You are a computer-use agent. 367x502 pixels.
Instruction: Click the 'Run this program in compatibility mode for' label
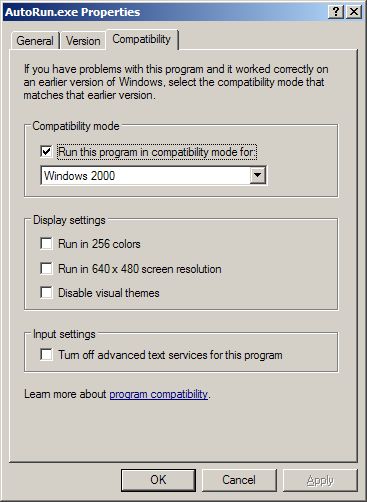coord(157,152)
